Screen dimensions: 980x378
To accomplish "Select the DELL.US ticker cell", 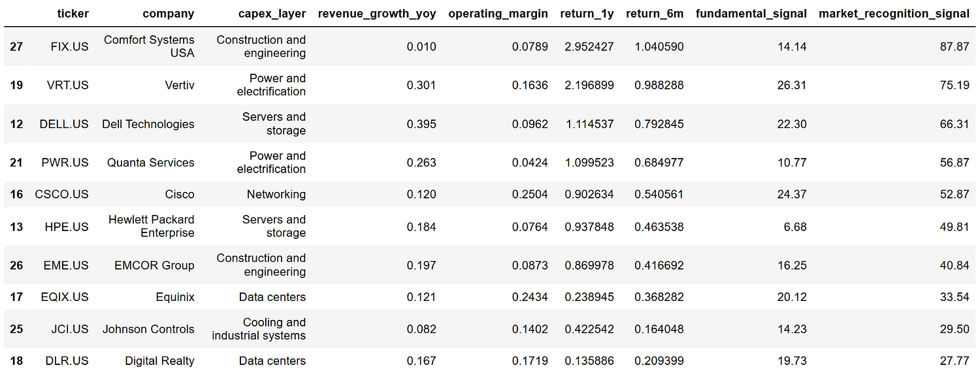I will pos(65,124).
